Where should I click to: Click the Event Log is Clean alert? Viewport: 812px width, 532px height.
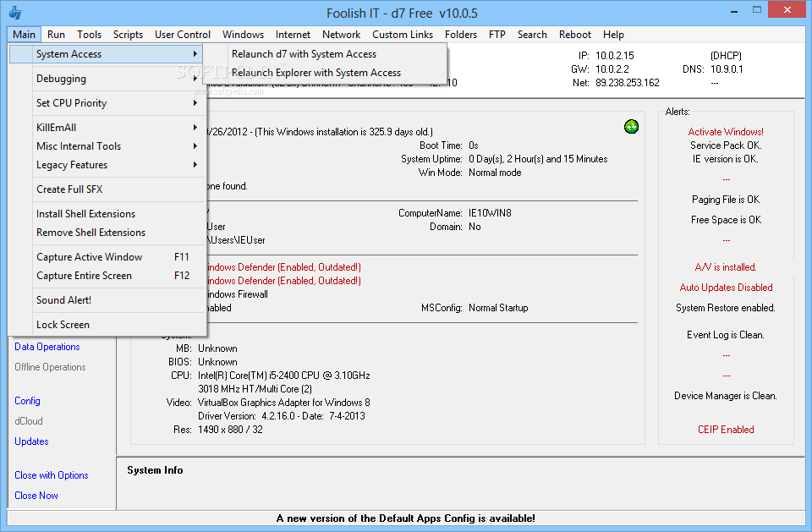(x=726, y=335)
